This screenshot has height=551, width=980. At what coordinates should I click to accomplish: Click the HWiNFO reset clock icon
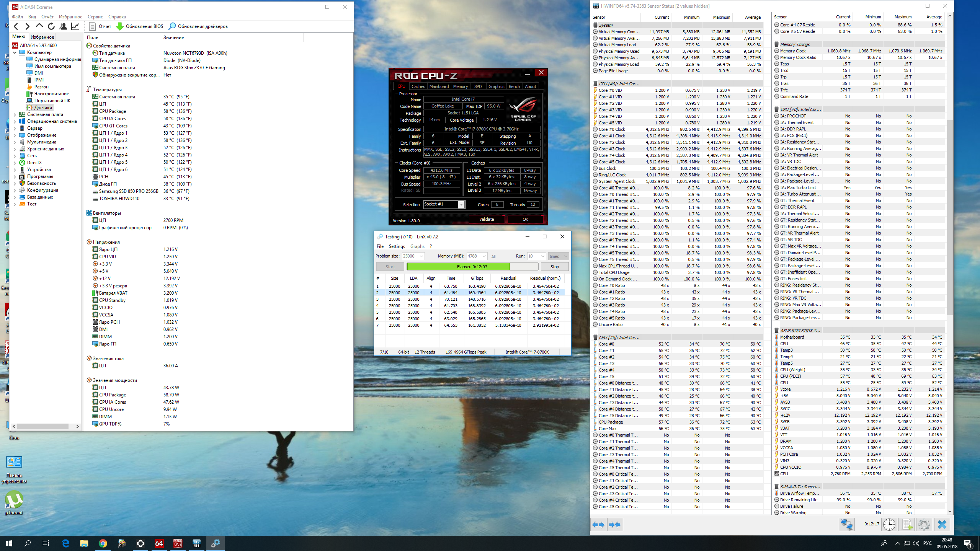coord(889,525)
